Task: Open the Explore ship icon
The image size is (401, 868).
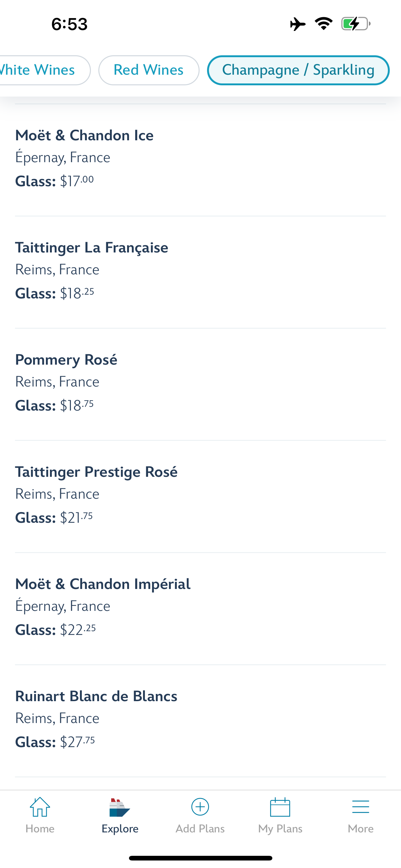Action: 120,807
